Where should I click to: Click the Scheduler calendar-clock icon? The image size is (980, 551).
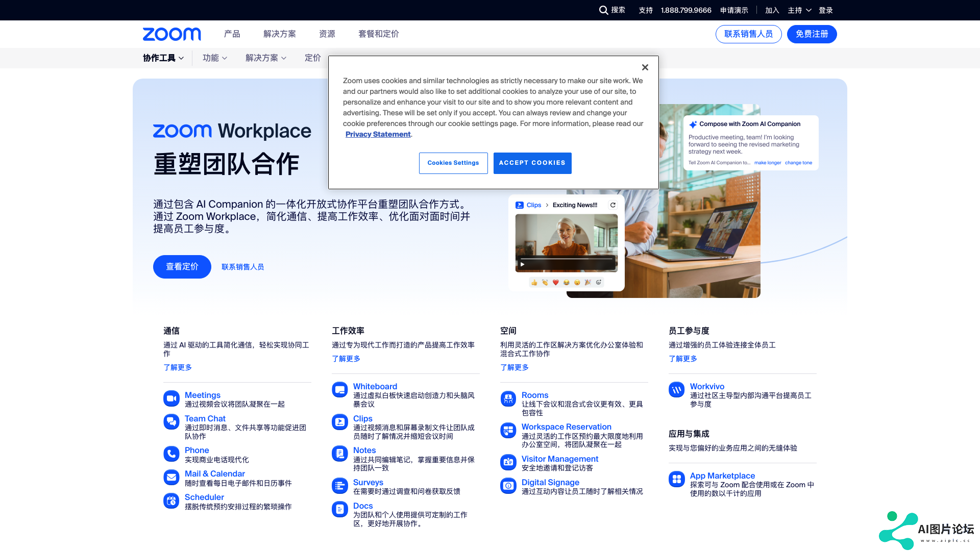[171, 500]
